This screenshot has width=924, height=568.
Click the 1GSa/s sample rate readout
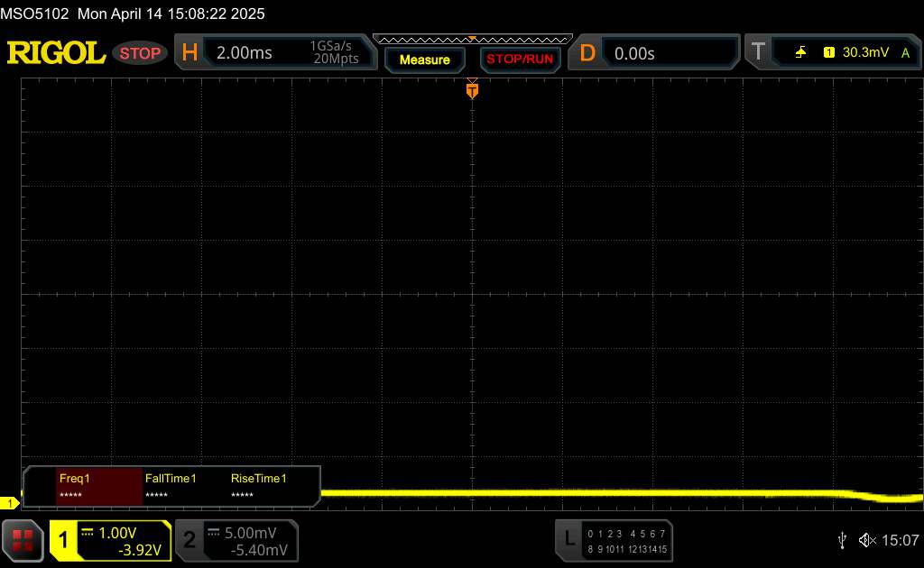(x=330, y=46)
